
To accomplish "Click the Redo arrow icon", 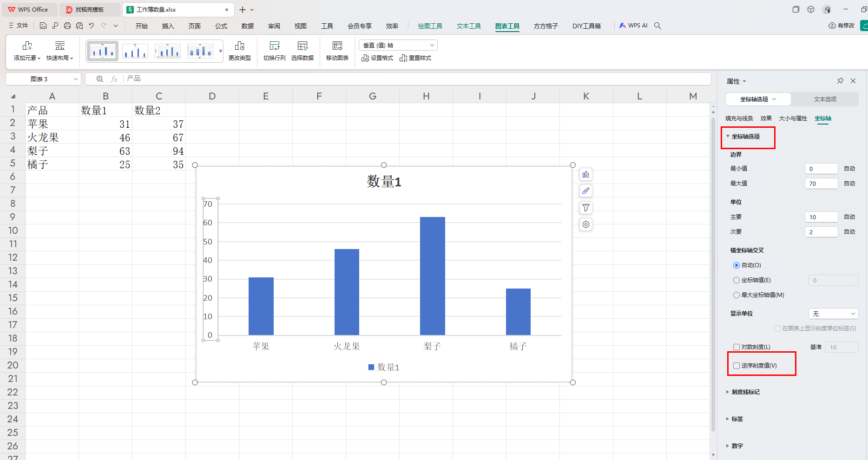I will coord(104,26).
